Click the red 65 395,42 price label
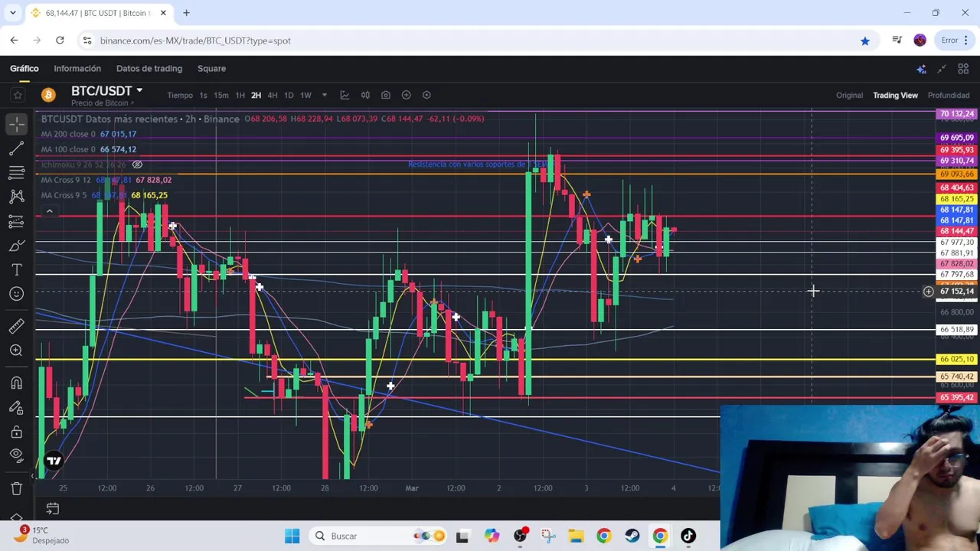980x551 pixels. (956, 398)
